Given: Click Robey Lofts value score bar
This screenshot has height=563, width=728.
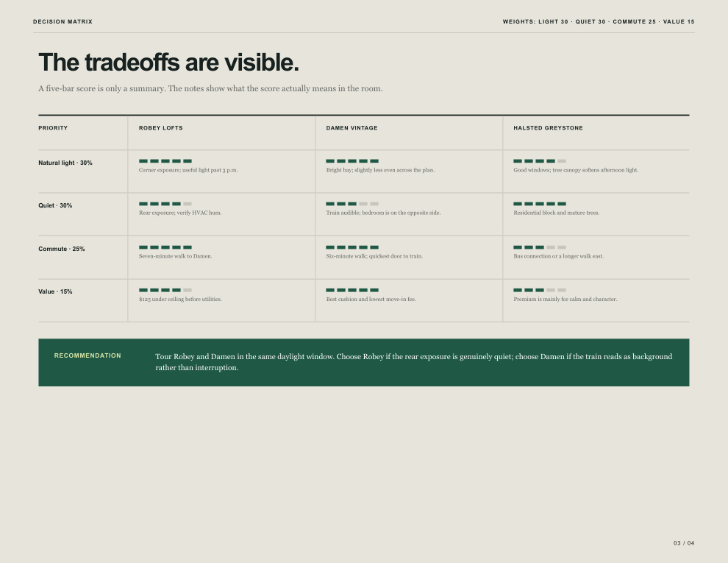Looking at the screenshot, I should 165,290.
